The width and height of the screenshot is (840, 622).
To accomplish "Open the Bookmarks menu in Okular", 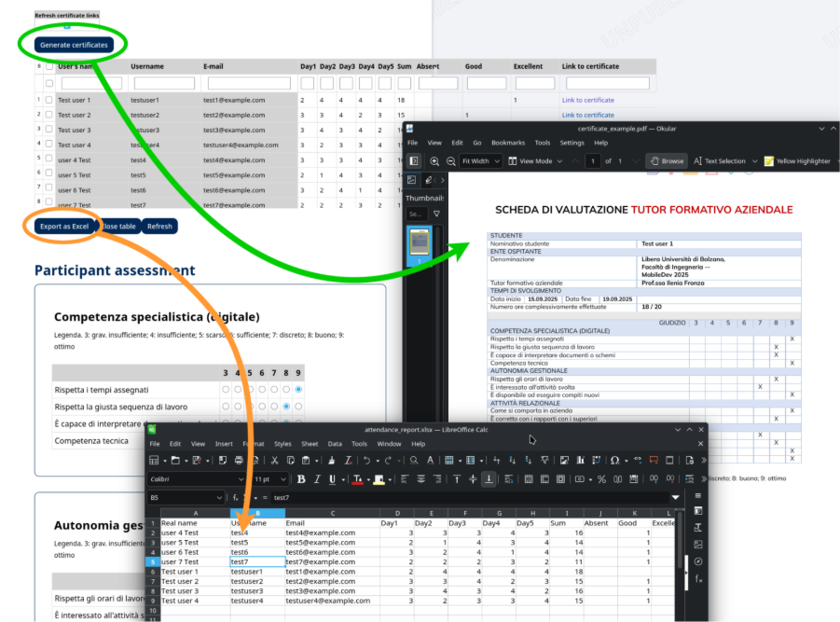I will tap(509, 143).
